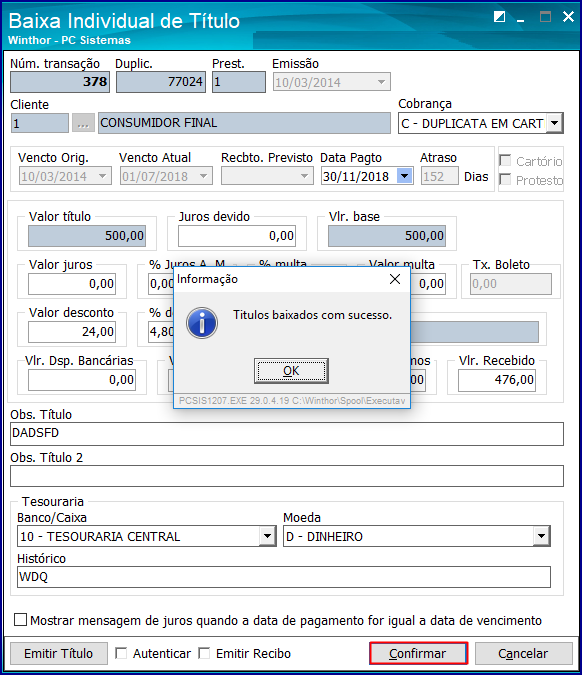Click the Obs. Título text field

287,433
